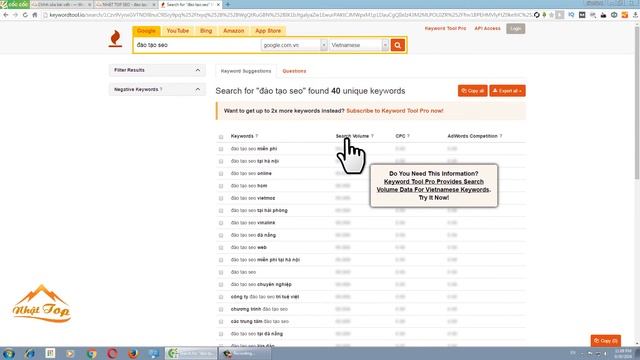This screenshot has width=640, height=360.
Task: Click the Copy all button
Action: (x=472, y=91)
